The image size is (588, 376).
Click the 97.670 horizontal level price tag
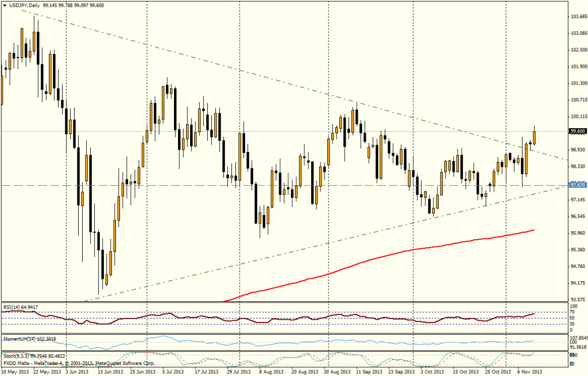[x=577, y=185]
